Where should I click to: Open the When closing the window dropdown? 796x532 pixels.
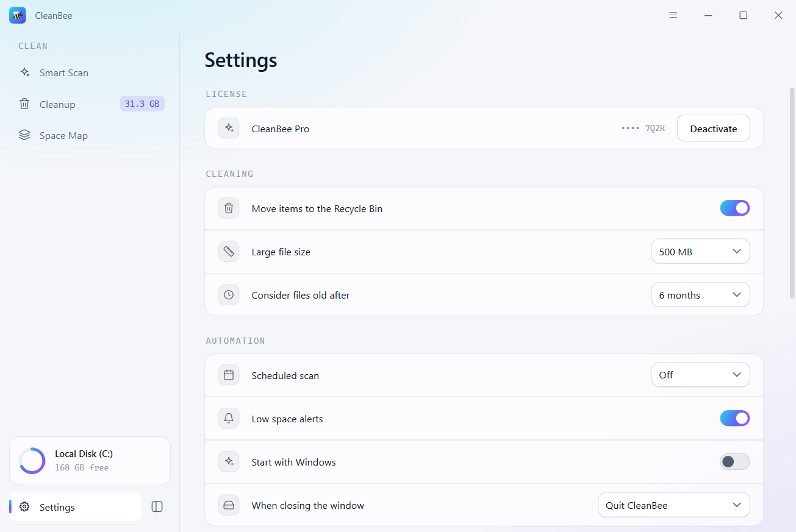pyautogui.click(x=673, y=505)
